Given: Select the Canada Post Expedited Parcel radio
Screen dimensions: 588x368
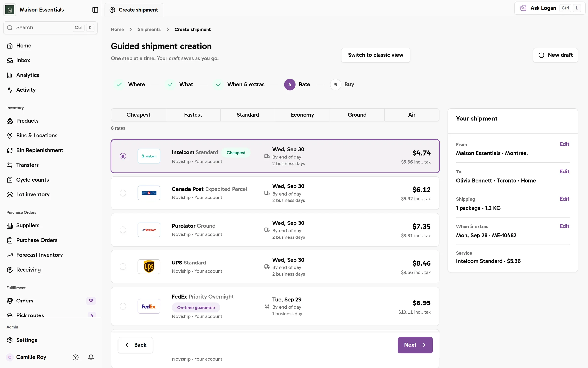Looking at the screenshot, I should [123, 193].
